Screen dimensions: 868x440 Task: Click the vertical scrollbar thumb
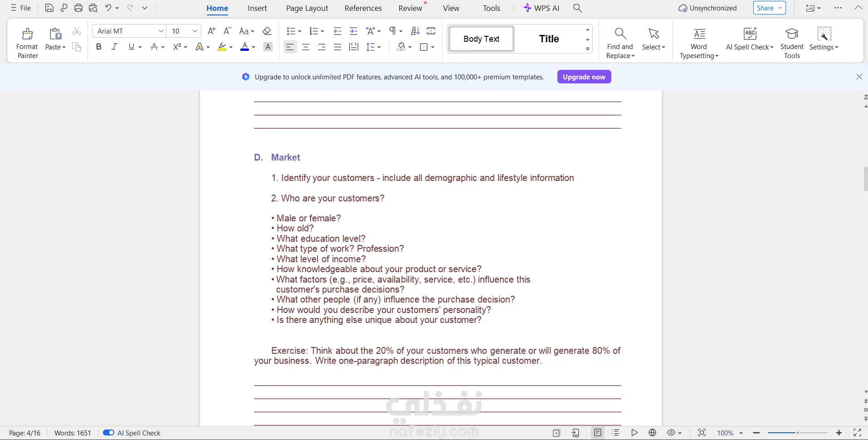(865, 179)
